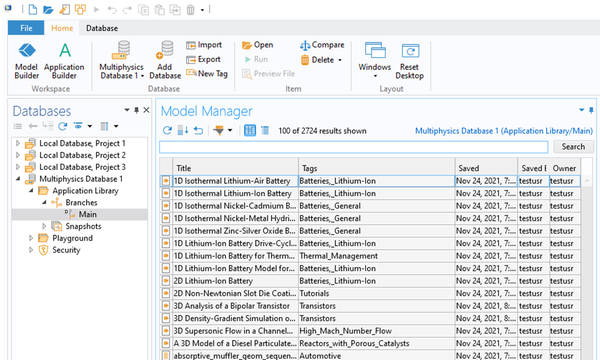Click the Delete button in the ribbon
600x360 pixels.
(318, 60)
